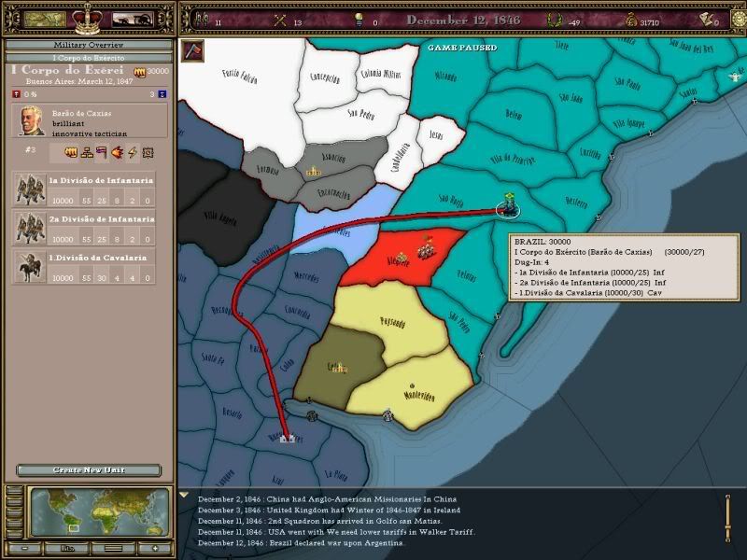Viewport: 747px width, 560px height.
Task: Click the axe icon at map corner
Action: point(192,51)
